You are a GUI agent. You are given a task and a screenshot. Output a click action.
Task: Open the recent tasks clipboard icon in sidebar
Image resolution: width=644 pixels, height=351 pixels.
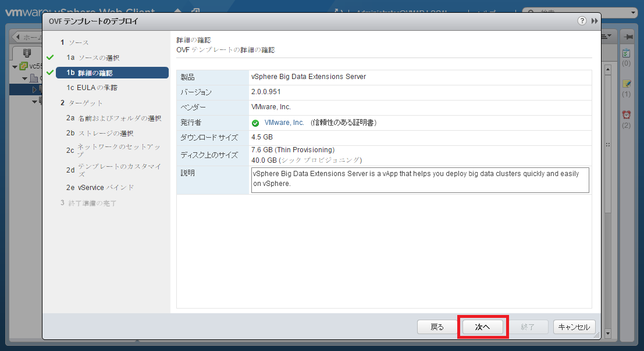pyautogui.click(x=626, y=53)
